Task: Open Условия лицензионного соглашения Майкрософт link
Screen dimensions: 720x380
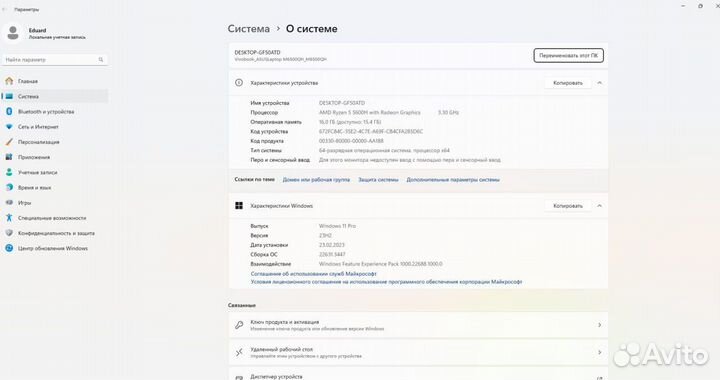Action: click(x=386, y=282)
